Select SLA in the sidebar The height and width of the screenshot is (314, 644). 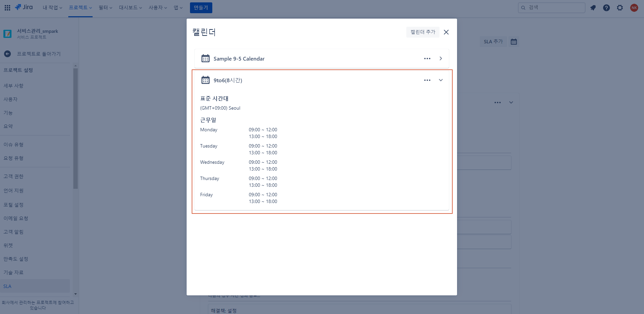[7, 286]
